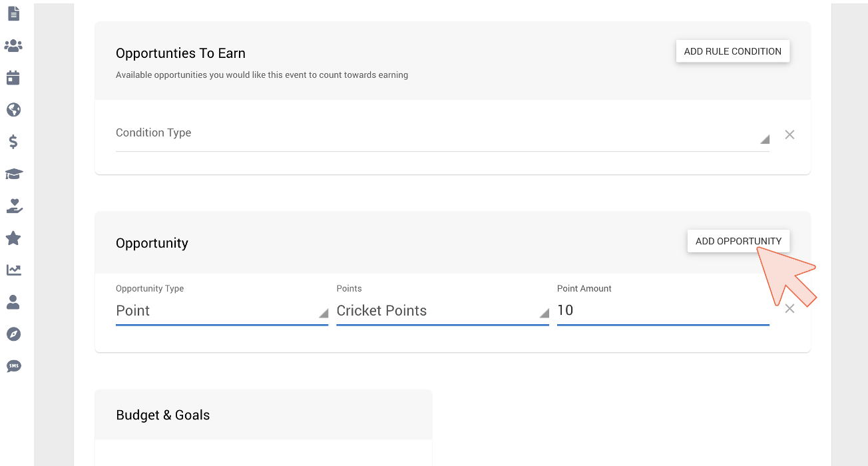
Task: Open the people group sidebar icon
Action: 13,46
